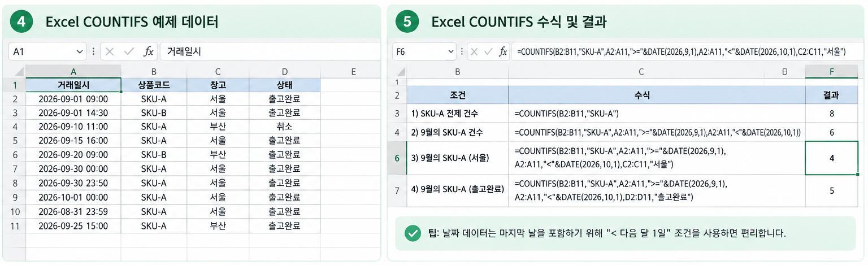The height and width of the screenshot is (265, 868).
Task: Click the formula bar containing 거래일시
Action: [270, 51]
